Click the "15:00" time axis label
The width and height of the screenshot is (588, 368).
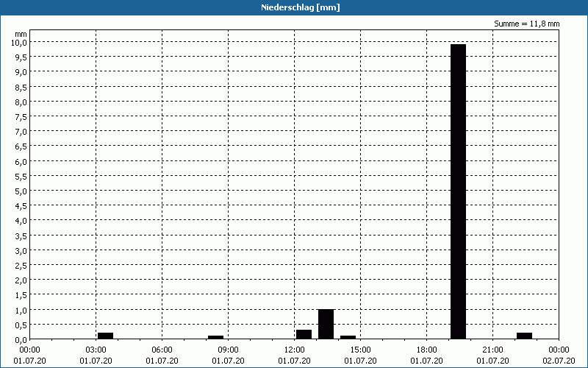point(361,350)
